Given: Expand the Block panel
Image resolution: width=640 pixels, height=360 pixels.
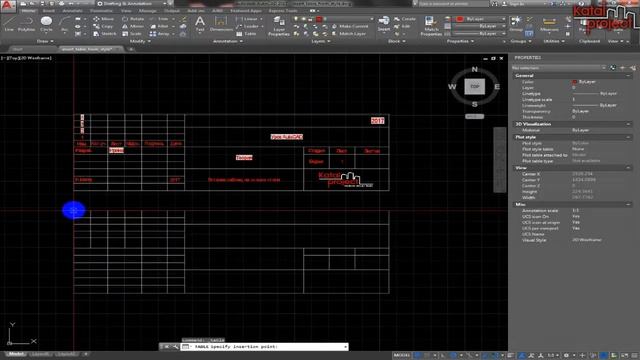Looking at the screenshot, I should 396,41.
